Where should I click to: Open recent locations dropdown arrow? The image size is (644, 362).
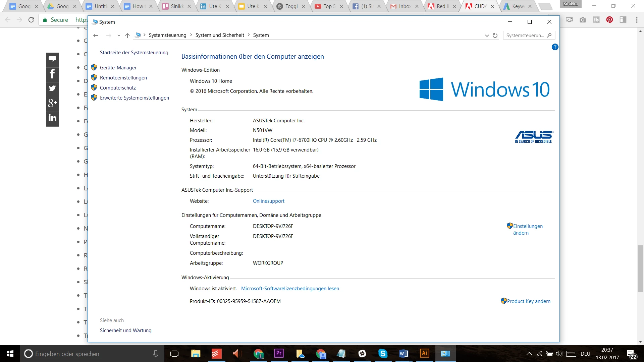119,36
